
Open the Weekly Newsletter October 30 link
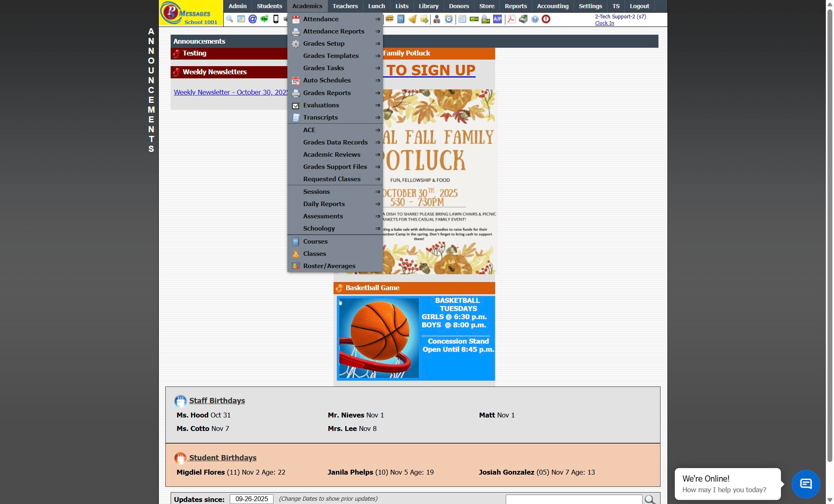coord(231,92)
